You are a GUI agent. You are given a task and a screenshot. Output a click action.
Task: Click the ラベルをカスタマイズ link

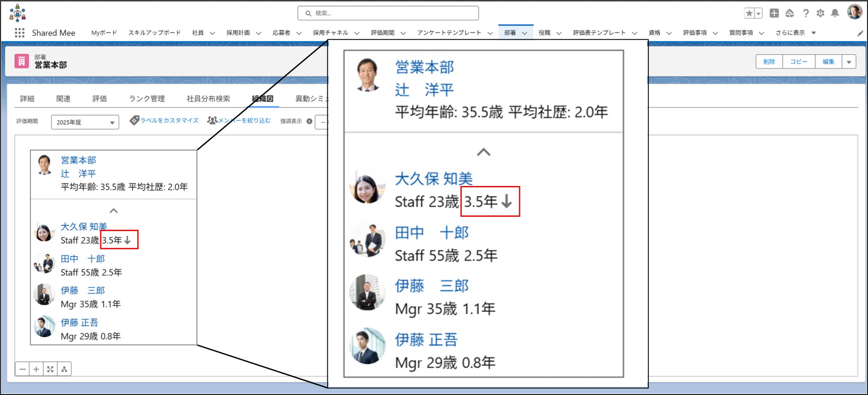pos(164,121)
